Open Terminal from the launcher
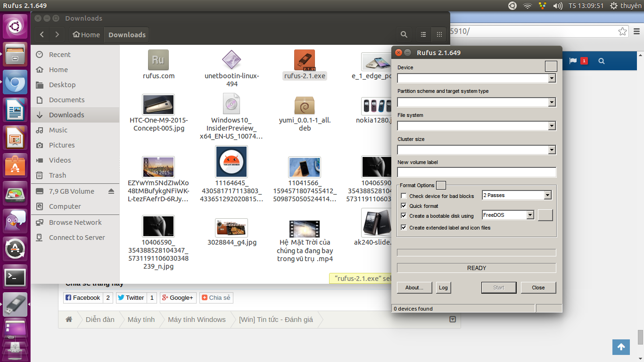The height and width of the screenshot is (362, 644). [16, 277]
